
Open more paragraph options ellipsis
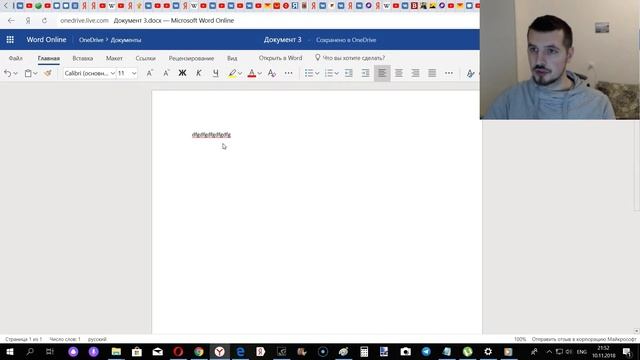449,73
